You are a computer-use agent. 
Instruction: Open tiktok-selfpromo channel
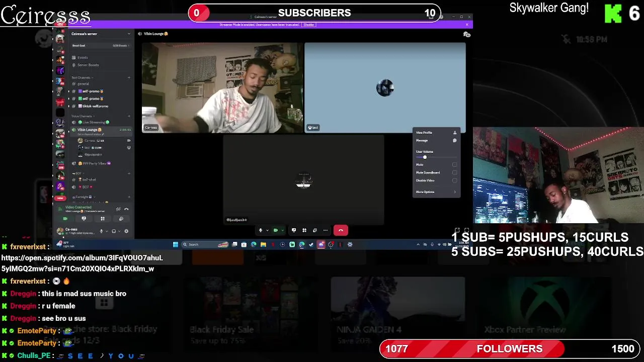tap(101, 106)
